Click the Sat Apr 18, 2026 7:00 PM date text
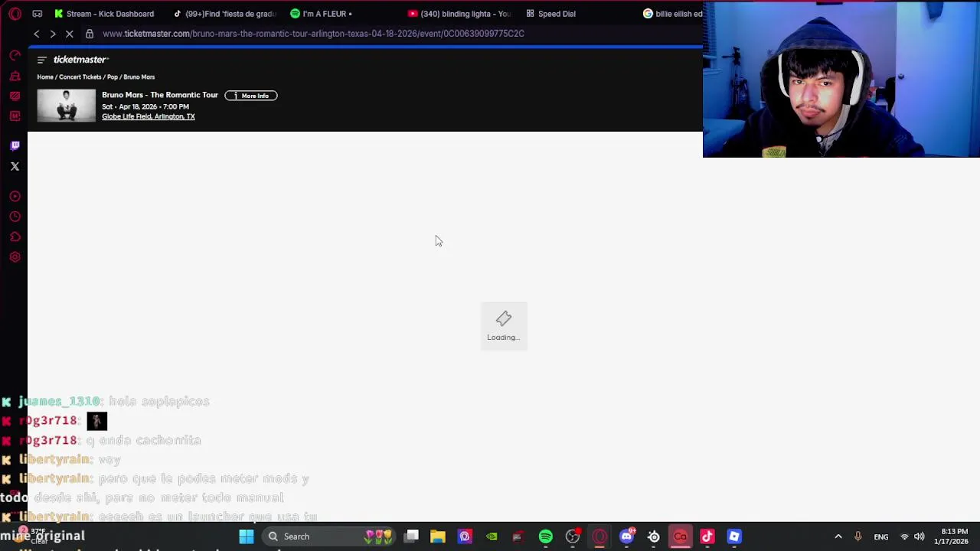The height and width of the screenshot is (551, 980). (145, 107)
